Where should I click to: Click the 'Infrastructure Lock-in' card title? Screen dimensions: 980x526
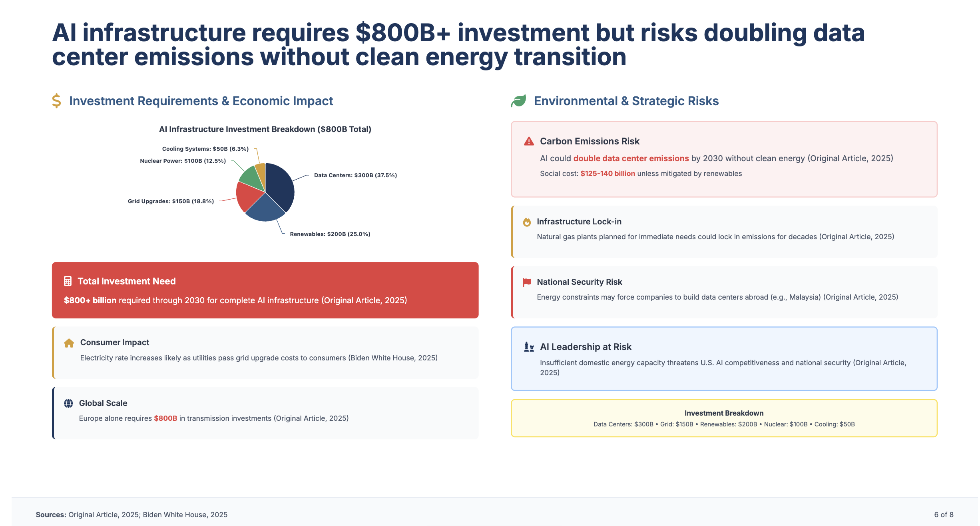point(579,222)
